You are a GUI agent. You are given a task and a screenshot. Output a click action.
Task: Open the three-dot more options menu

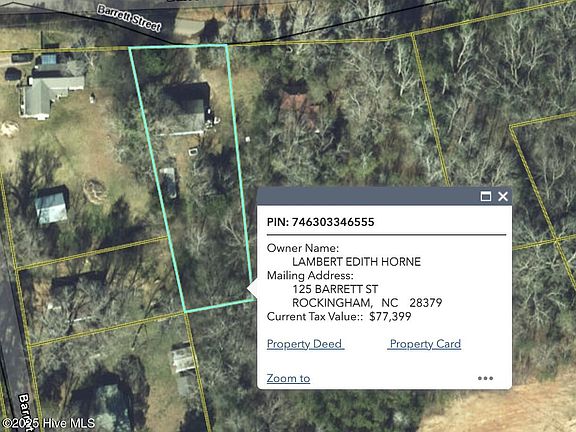click(x=485, y=378)
